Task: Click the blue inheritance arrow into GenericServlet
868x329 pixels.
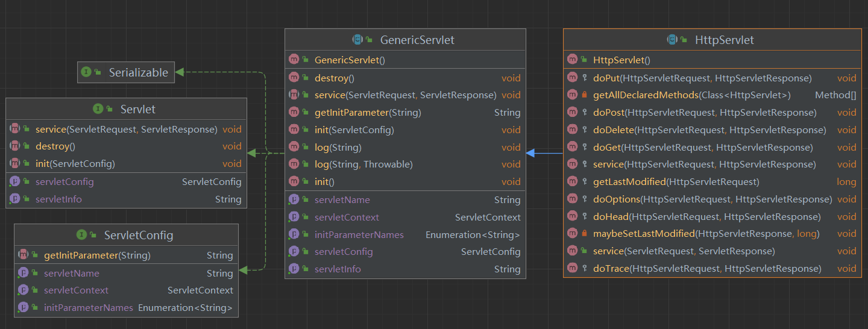Action: 532,153
